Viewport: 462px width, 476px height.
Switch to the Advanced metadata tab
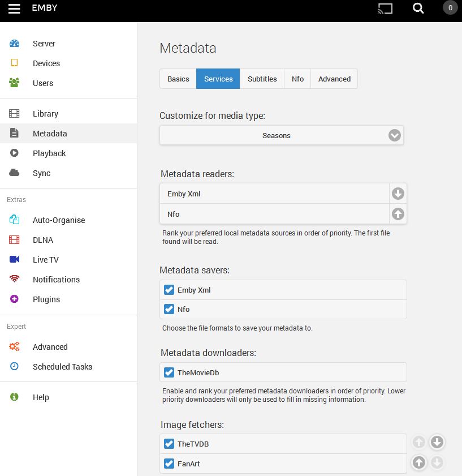[x=334, y=79]
